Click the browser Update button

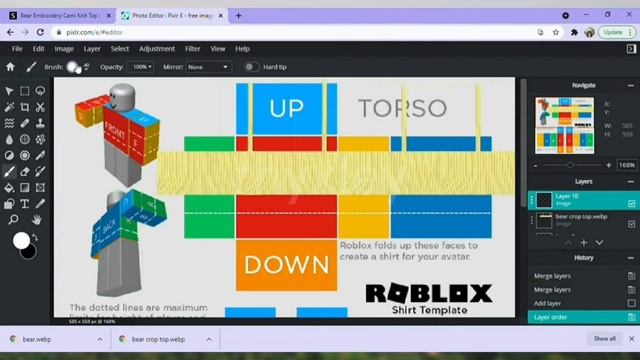617,32
